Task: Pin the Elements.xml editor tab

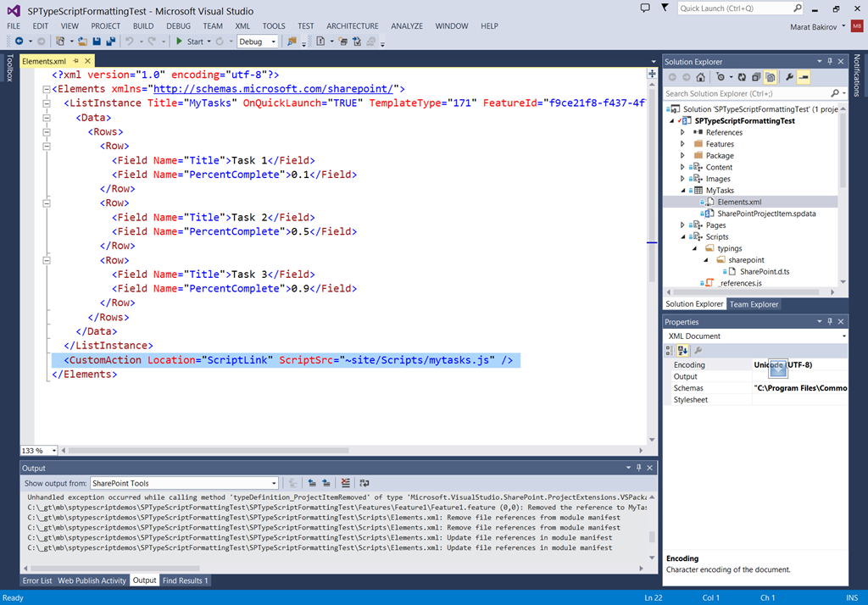Action: (x=75, y=61)
